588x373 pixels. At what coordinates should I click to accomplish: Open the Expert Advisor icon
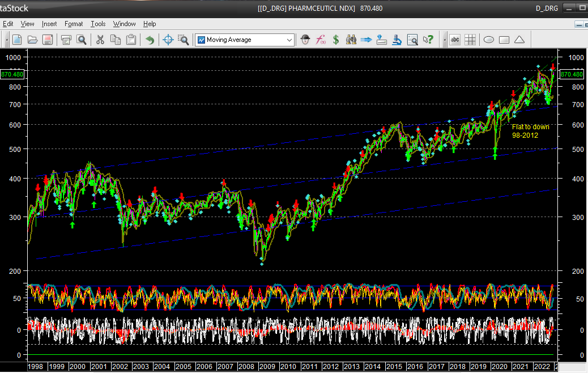(306, 40)
